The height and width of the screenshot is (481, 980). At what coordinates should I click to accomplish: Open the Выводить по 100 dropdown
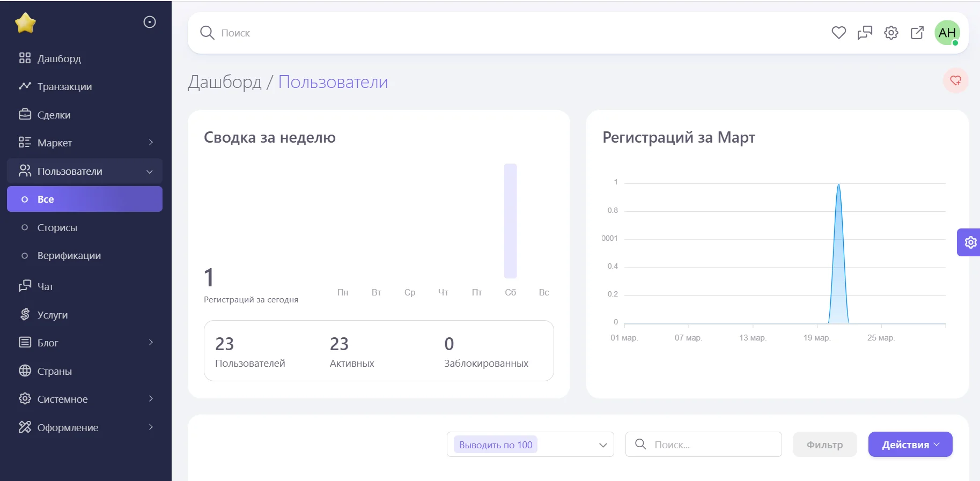click(530, 445)
